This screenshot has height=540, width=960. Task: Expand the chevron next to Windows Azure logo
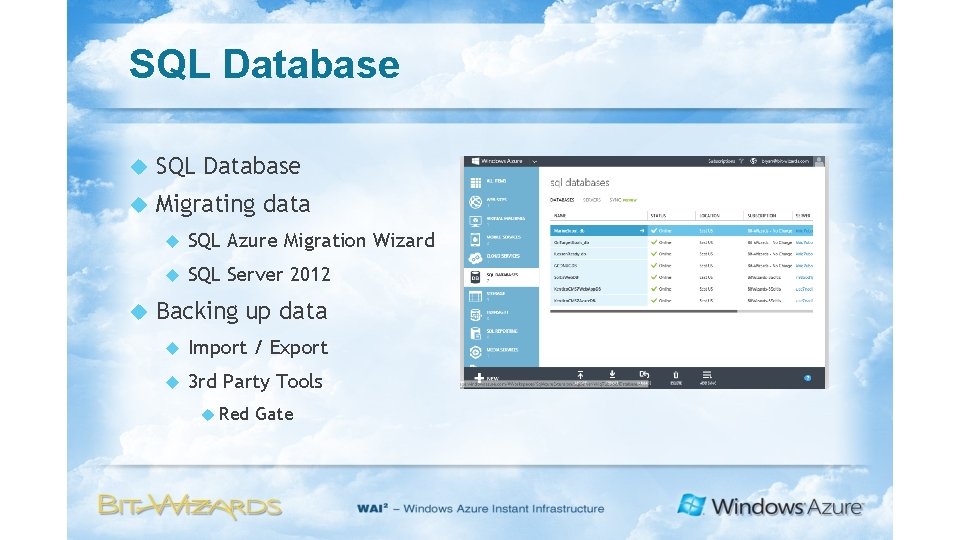pyautogui.click(x=534, y=162)
